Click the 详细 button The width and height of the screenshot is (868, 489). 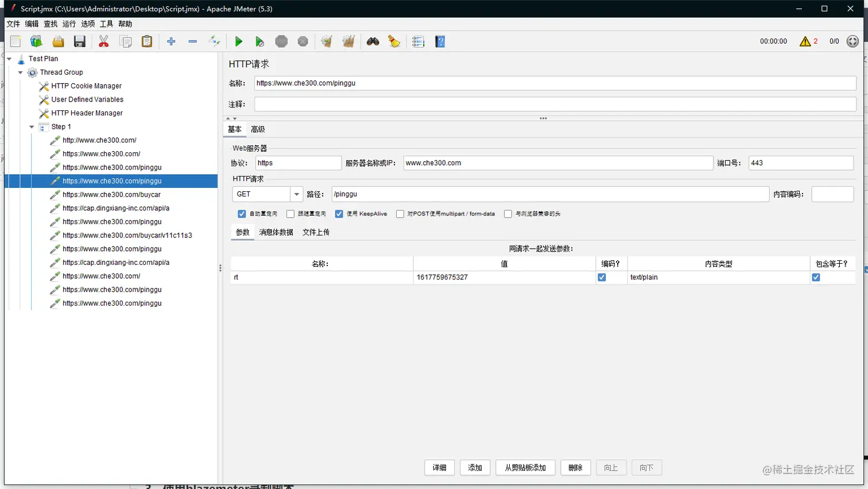pos(440,468)
